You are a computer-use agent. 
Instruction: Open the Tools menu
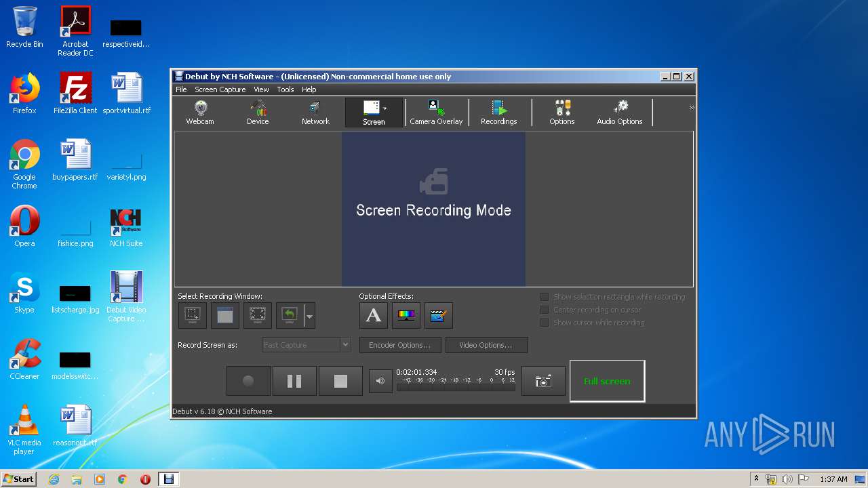(x=285, y=89)
